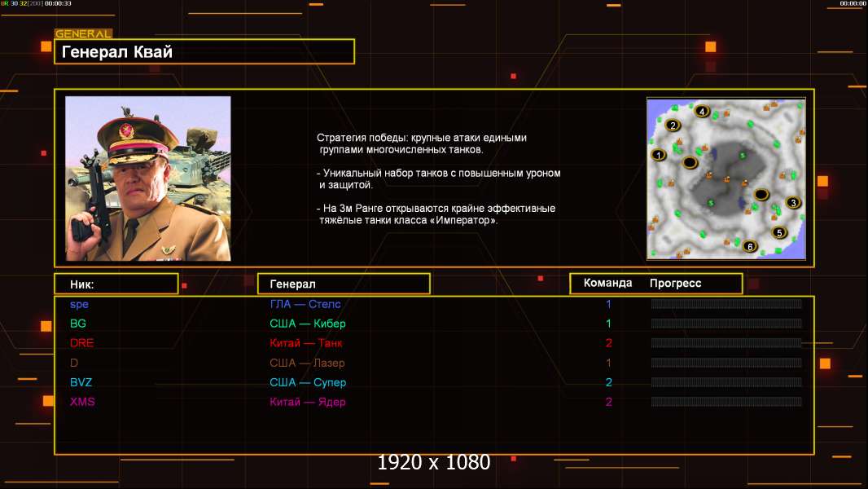Click start position marker 3 on minimap

(x=793, y=203)
